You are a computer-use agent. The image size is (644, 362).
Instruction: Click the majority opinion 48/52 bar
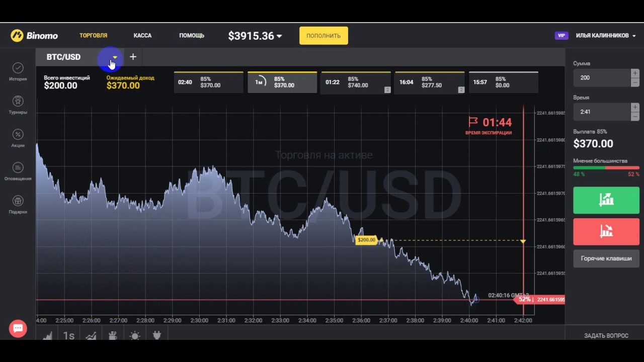pyautogui.click(x=606, y=168)
